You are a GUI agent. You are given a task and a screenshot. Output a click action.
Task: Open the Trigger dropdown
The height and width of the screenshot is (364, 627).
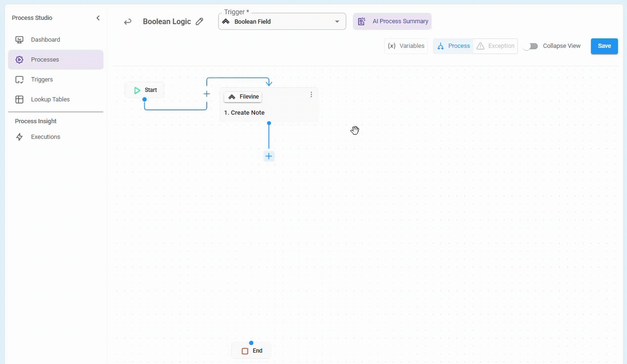click(282, 22)
